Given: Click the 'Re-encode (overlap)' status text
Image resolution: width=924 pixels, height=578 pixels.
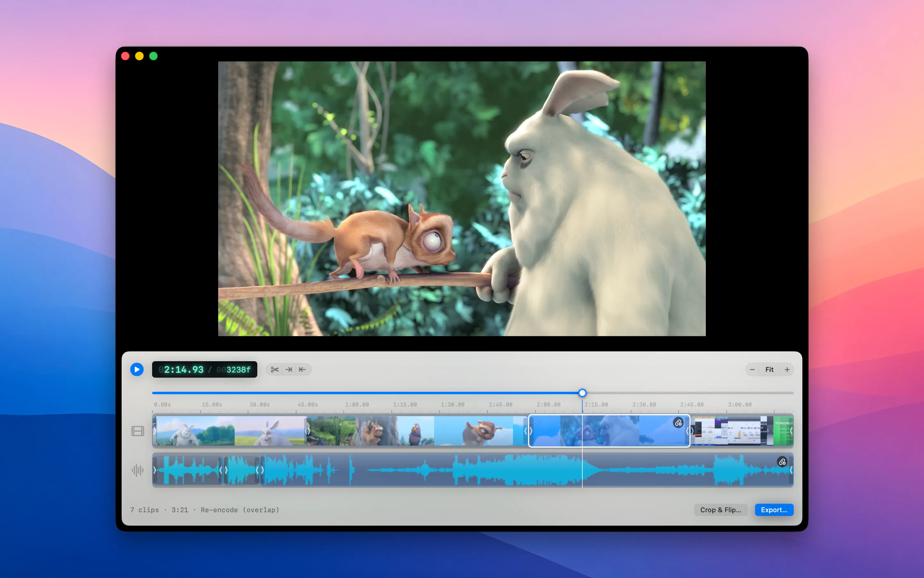Looking at the screenshot, I should click(240, 510).
